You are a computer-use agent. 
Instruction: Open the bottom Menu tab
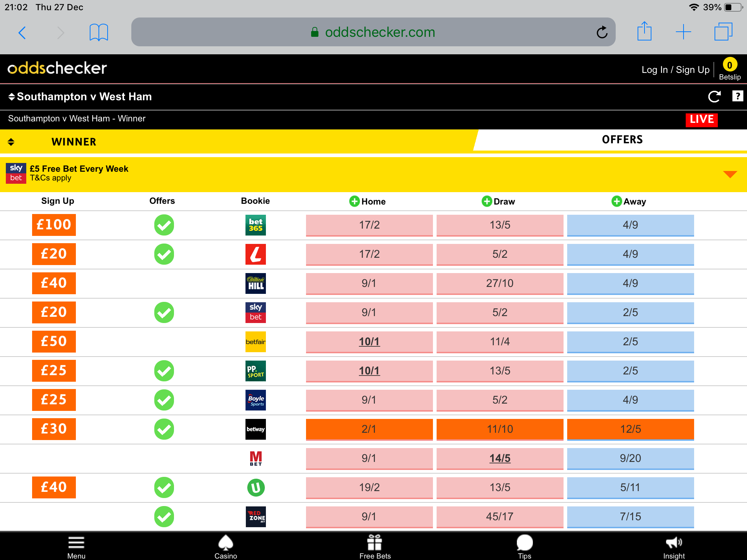click(76, 547)
